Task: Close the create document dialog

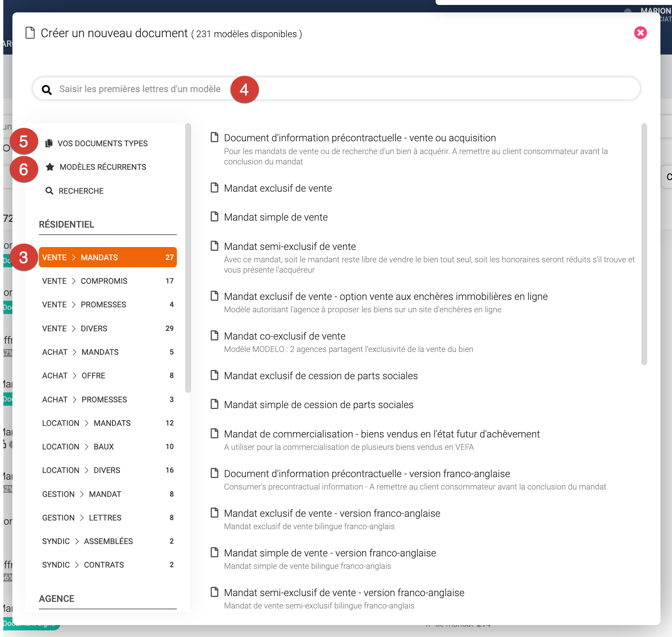Action: 640,33
